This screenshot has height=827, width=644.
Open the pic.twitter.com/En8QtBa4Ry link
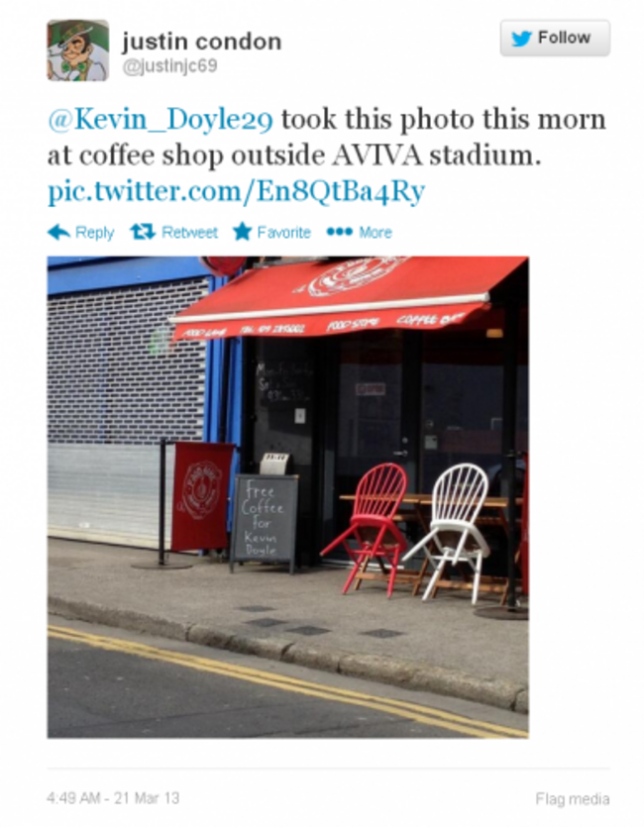(236, 191)
